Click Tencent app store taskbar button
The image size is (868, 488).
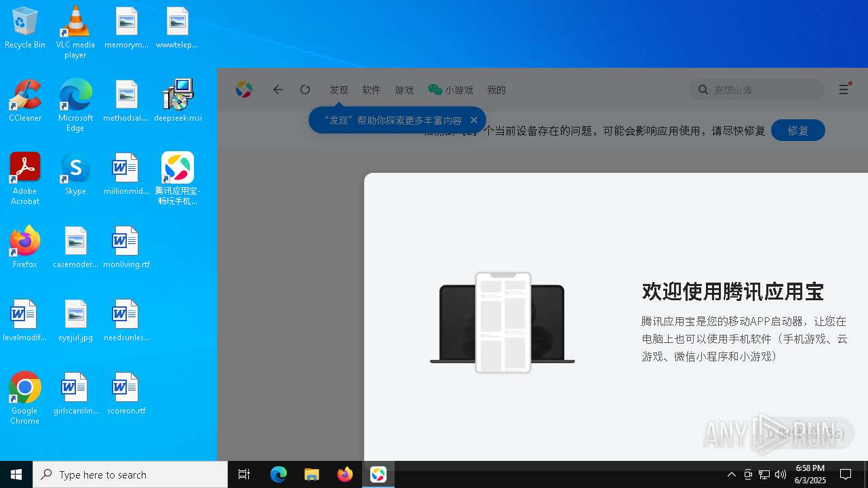(x=378, y=474)
